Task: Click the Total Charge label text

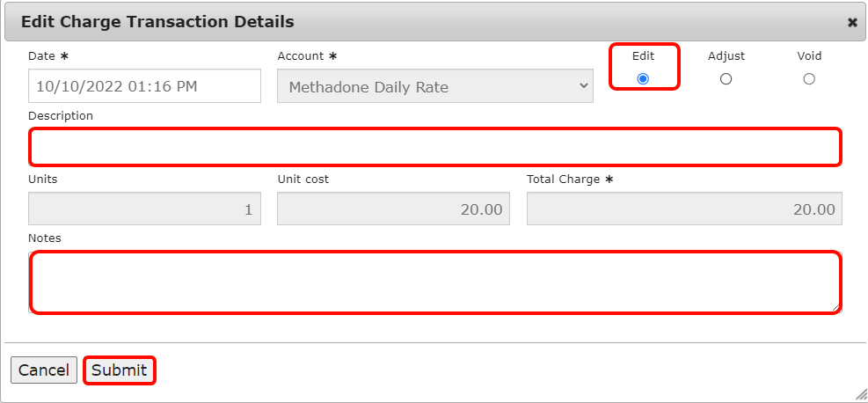Action: point(563,180)
